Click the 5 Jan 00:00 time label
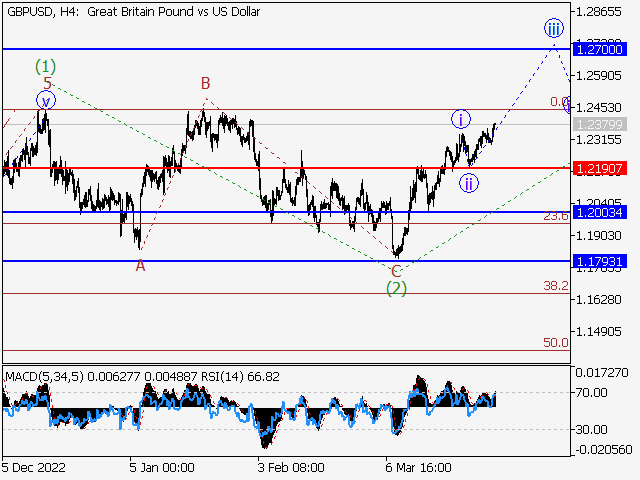Image resolution: width=640 pixels, height=480 pixels. tap(162, 467)
